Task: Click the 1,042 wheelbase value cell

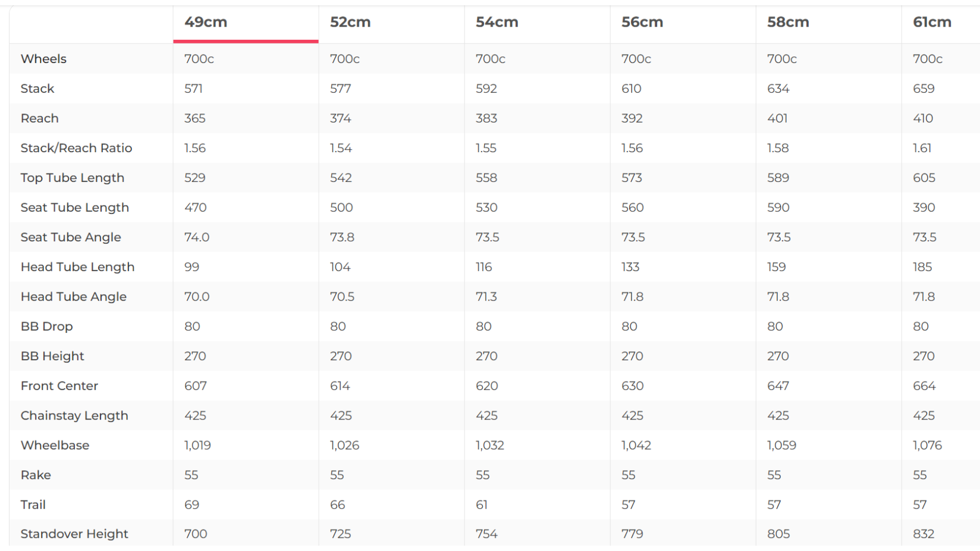Action: 636,445
